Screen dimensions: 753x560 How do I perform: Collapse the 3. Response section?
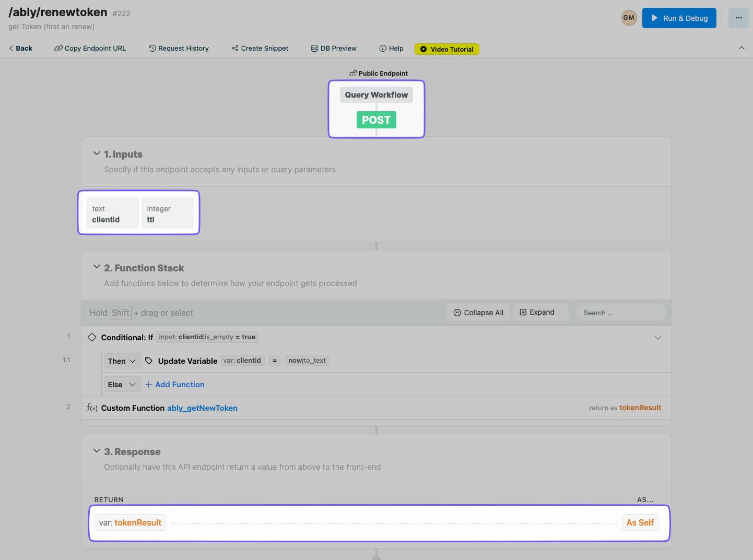pos(97,450)
